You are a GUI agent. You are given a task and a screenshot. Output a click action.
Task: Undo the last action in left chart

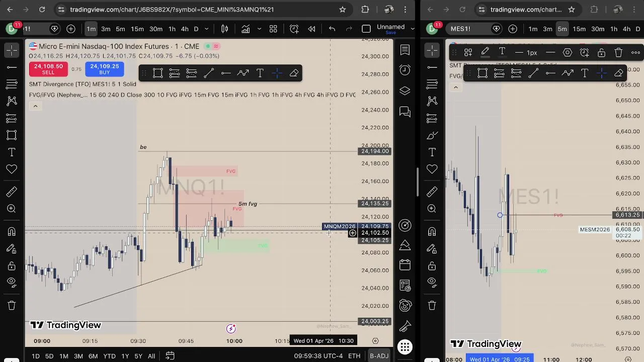332,29
